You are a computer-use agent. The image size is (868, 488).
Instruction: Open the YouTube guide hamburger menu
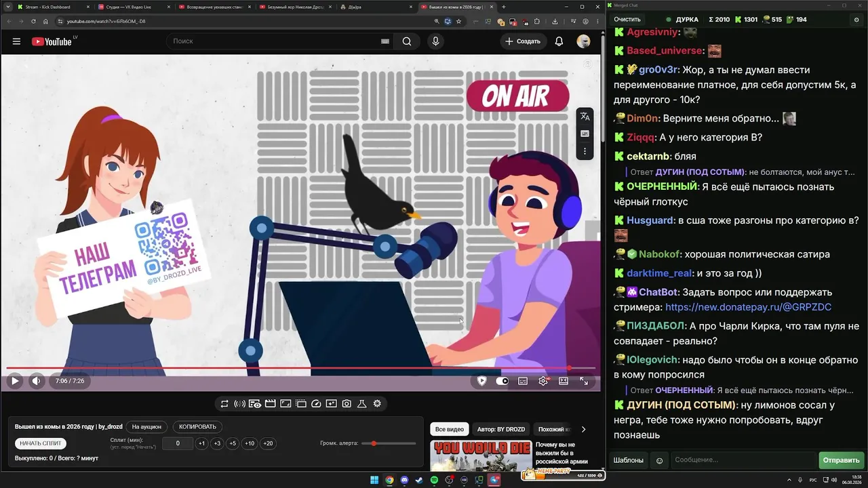click(x=16, y=41)
